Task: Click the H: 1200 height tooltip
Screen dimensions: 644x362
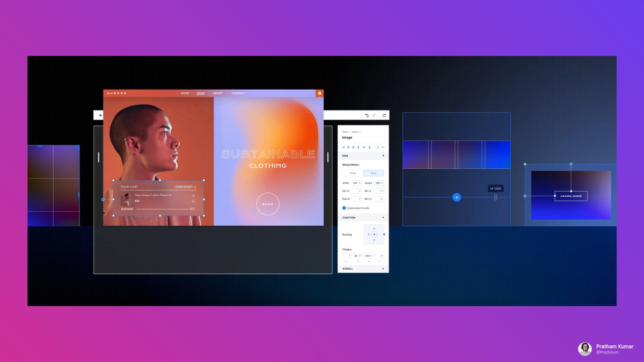Action: pyautogui.click(x=496, y=189)
